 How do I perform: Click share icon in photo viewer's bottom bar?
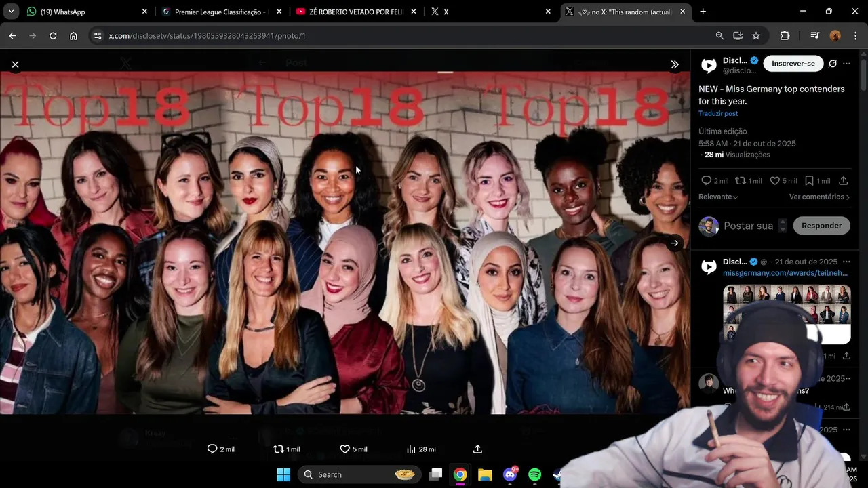click(x=477, y=449)
